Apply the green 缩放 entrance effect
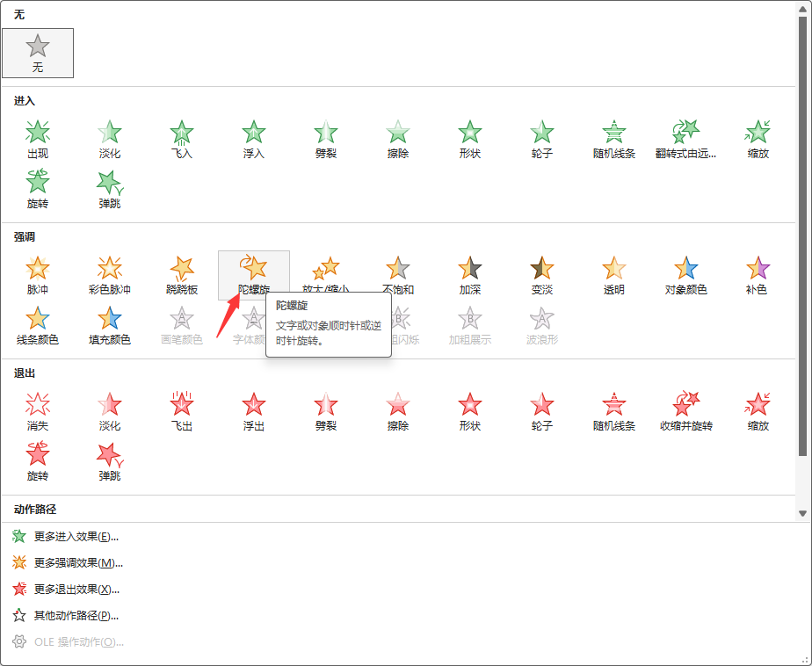This screenshot has width=812, height=666. click(x=758, y=140)
